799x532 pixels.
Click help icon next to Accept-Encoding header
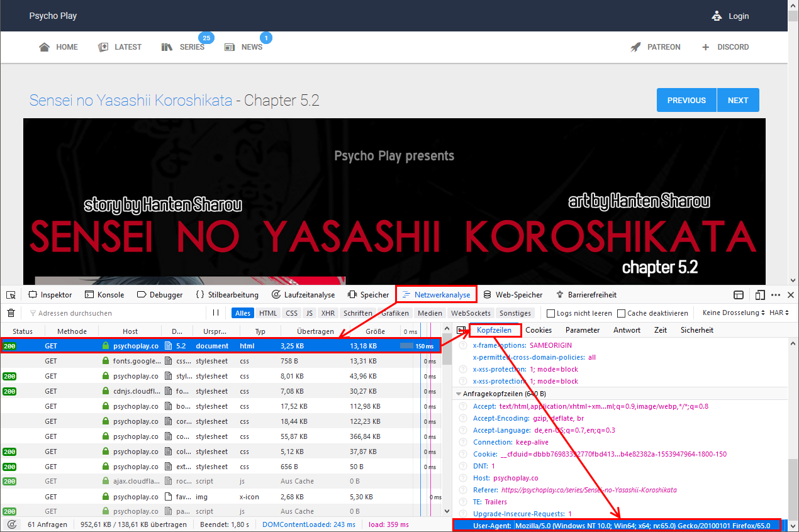click(x=463, y=418)
